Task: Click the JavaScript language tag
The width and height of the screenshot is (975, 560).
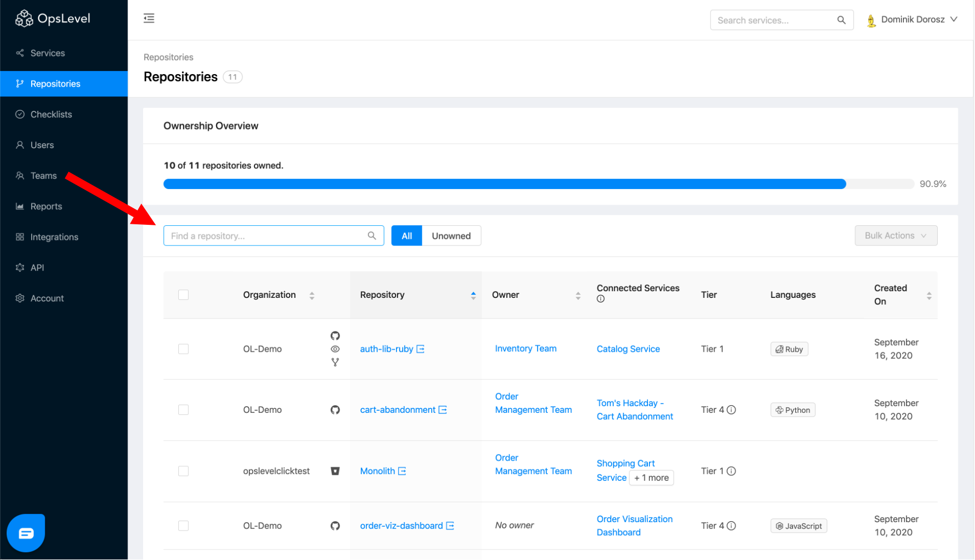Action: click(799, 526)
